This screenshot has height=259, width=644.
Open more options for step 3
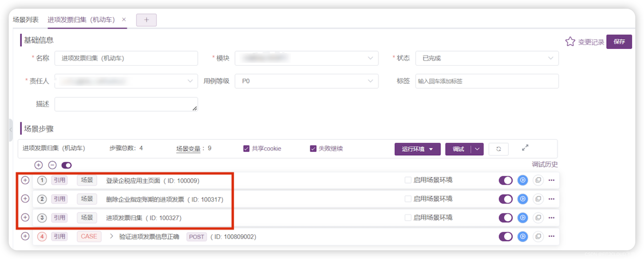pyautogui.click(x=551, y=217)
